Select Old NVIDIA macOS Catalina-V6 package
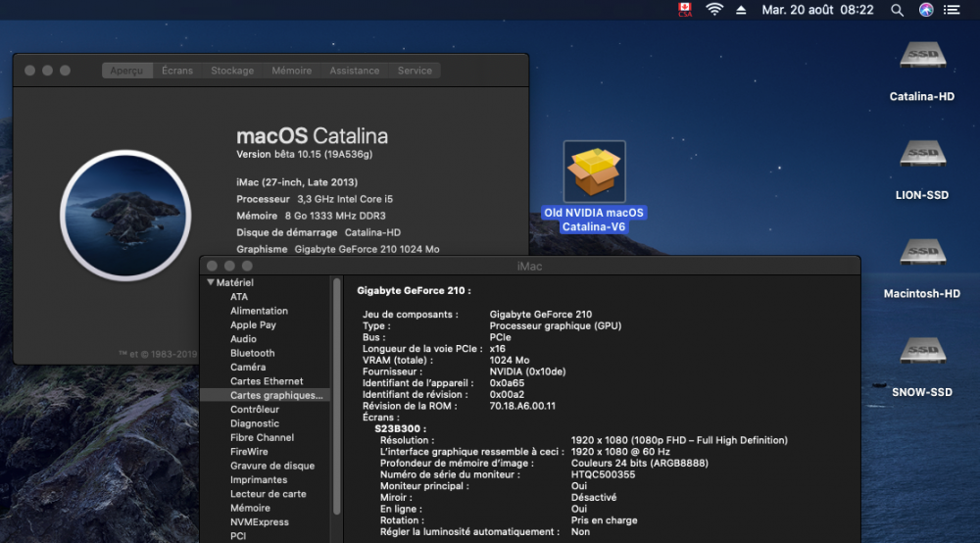This screenshot has width=980, height=543. click(594, 172)
